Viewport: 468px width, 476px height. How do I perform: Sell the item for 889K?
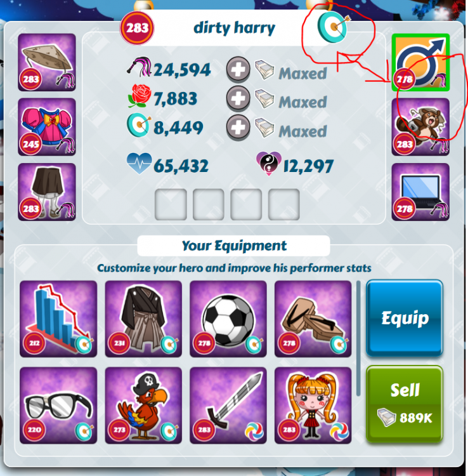point(405,404)
